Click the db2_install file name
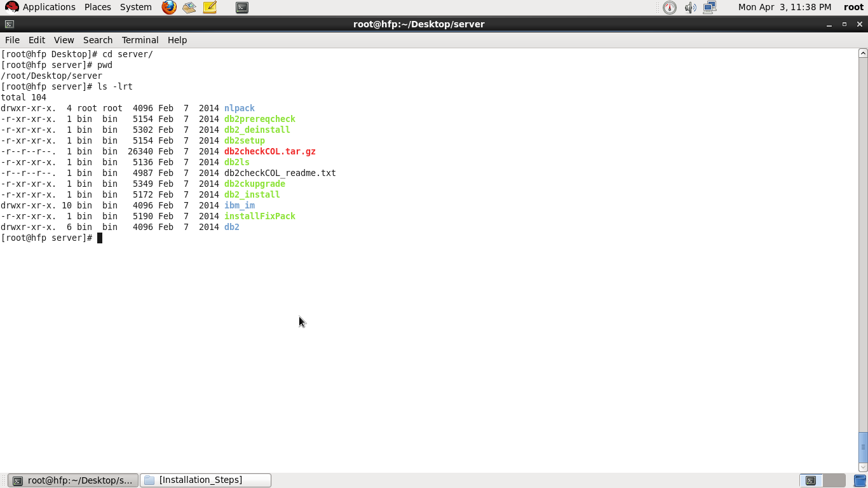 coord(252,194)
